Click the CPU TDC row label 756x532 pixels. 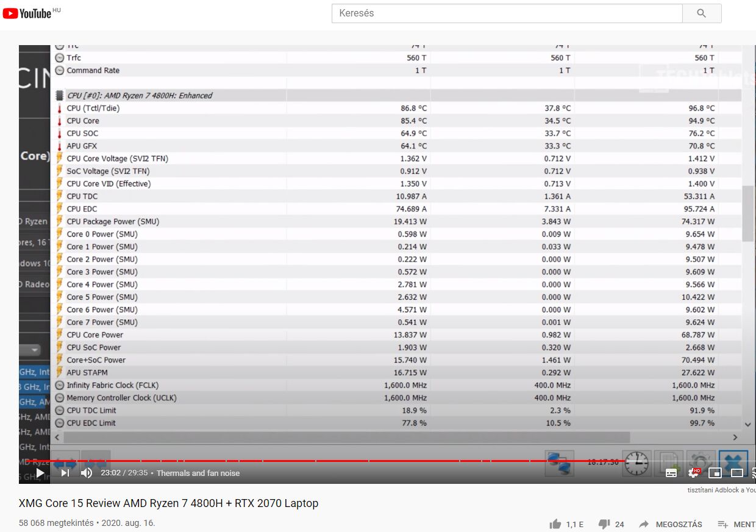click(x=82, y=196)
